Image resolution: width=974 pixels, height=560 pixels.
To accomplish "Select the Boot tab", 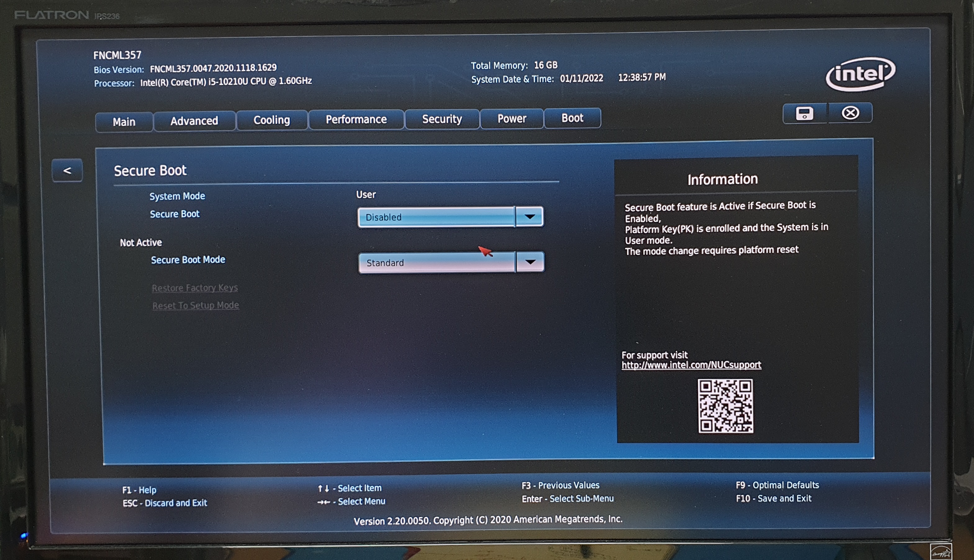I will pyautogui.click(x=572, y=118).
